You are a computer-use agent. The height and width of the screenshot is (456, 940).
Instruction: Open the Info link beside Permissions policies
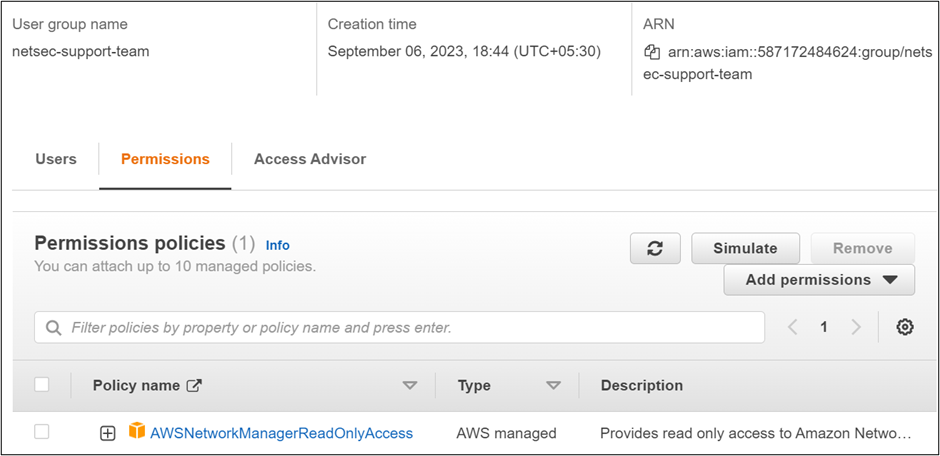tap(278, 245)
